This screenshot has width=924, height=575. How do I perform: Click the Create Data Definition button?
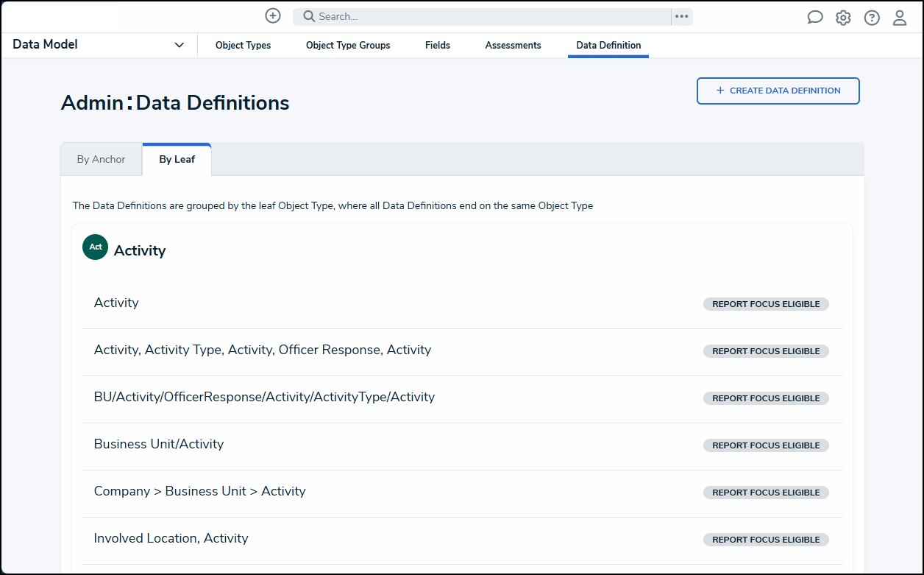click(778, 91)
